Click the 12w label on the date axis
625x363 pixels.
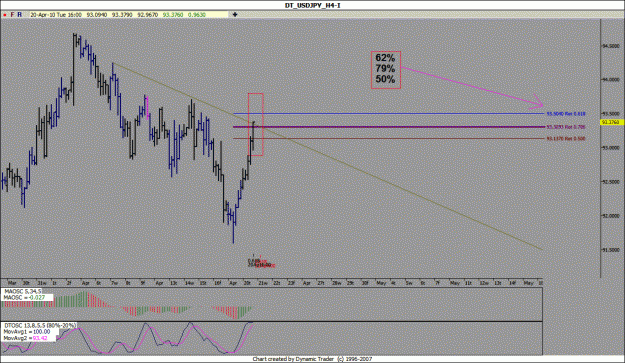point(483,283)
